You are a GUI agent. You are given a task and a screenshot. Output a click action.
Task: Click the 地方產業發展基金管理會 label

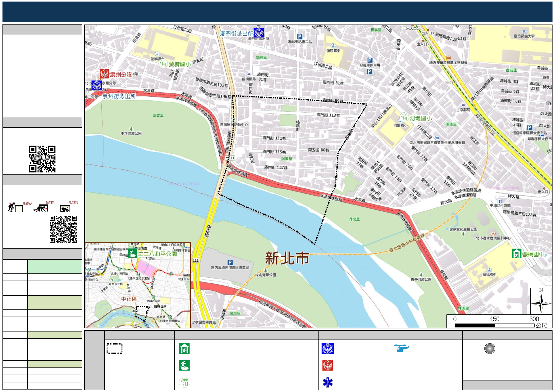tap(448, 63)
